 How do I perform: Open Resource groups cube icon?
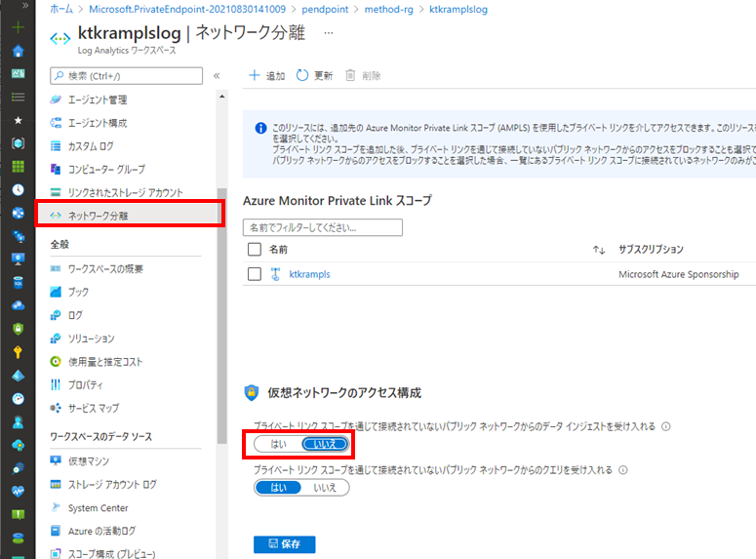pyautogui.click(x=18, y=143)
